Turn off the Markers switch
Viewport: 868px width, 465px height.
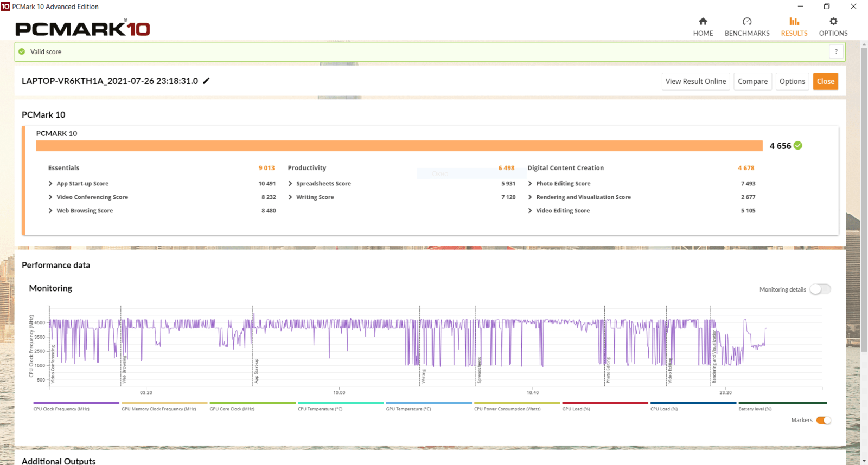pos(824,420)
